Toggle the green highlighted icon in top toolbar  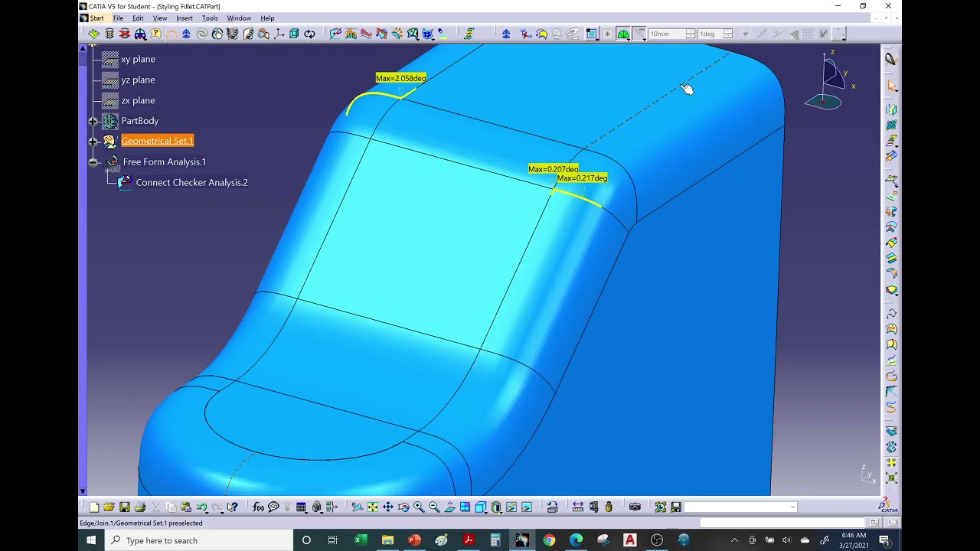(623, 34)
